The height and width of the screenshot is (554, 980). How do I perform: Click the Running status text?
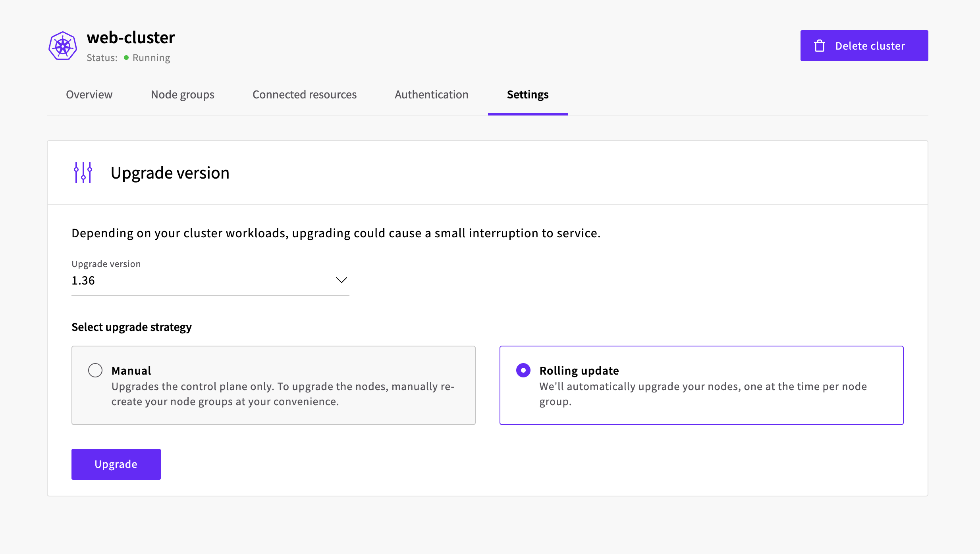151,58
